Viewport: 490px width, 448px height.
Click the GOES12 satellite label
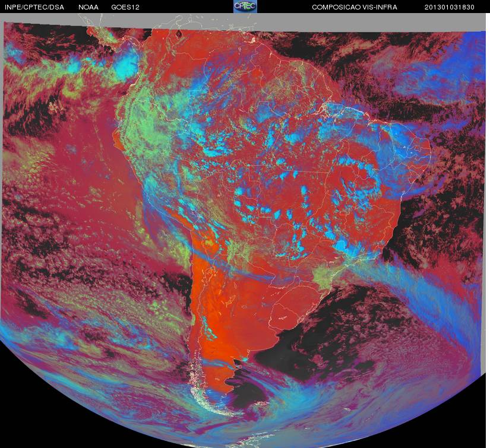[125, 7]
